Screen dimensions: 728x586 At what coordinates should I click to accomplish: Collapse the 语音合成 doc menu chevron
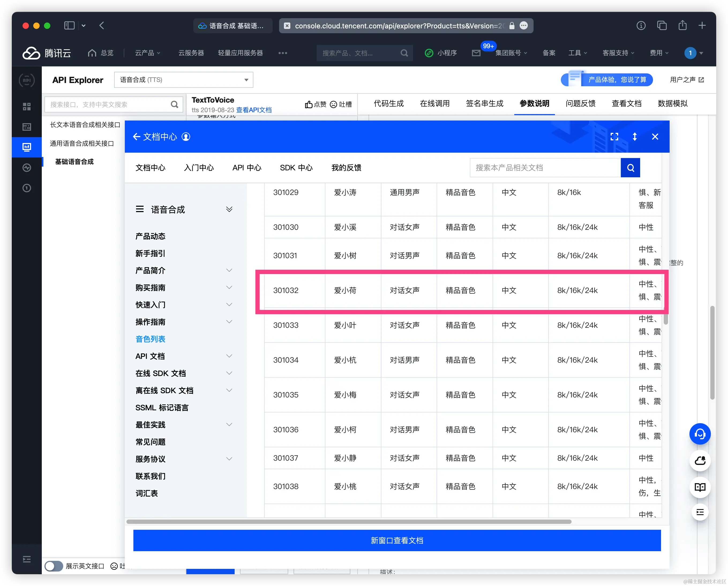[x=229, y=209]
